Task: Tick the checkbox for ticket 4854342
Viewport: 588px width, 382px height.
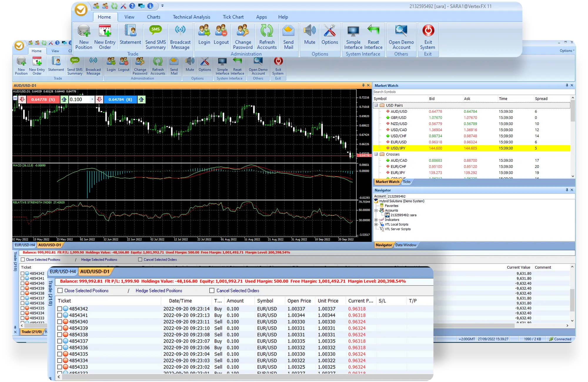Action: coord(60,309)
